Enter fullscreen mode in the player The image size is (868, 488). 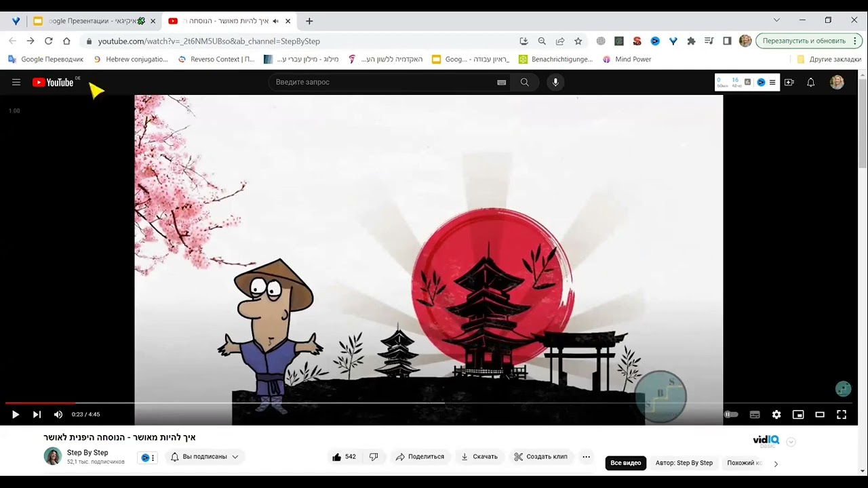tap(842, 414)
